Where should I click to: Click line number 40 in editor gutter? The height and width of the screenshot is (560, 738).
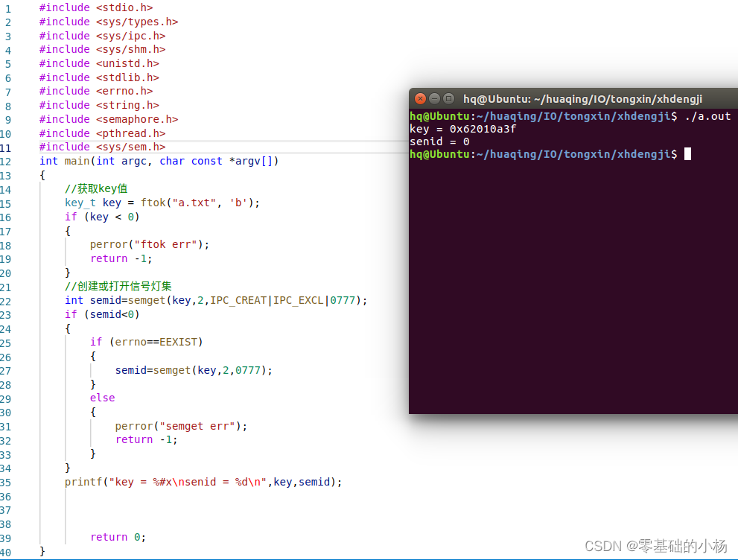click(5, 553)
